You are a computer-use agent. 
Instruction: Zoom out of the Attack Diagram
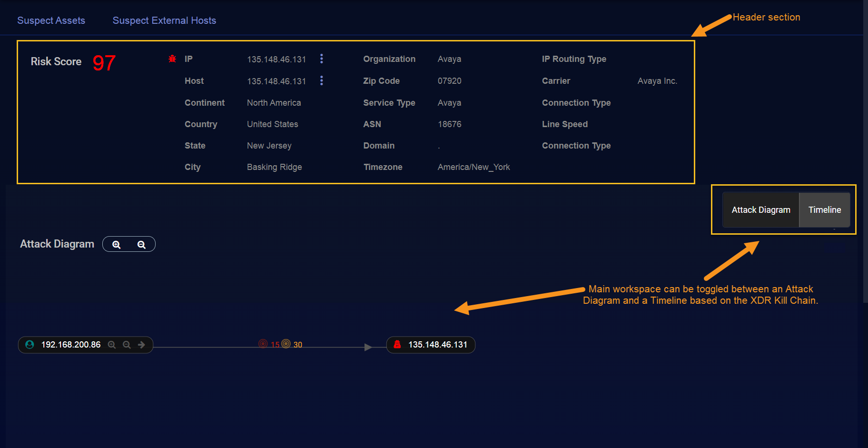(x=141, y=245)
